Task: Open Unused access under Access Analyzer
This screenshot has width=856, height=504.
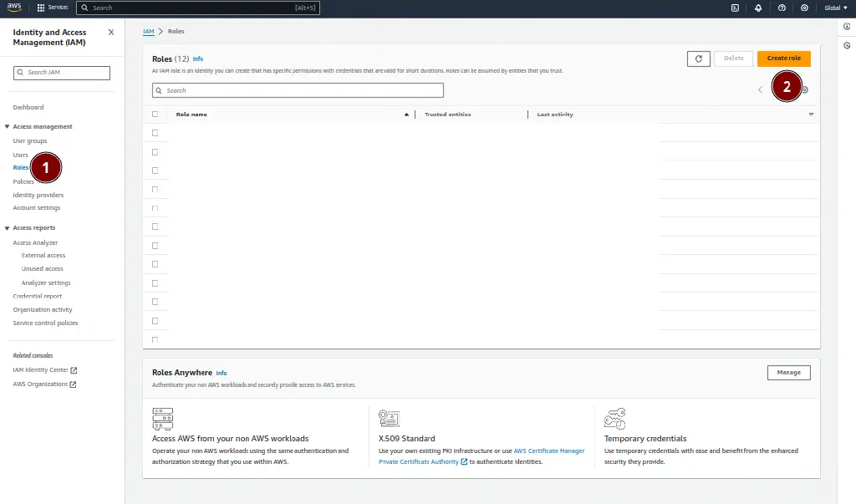Action: (x=42, y=268)
